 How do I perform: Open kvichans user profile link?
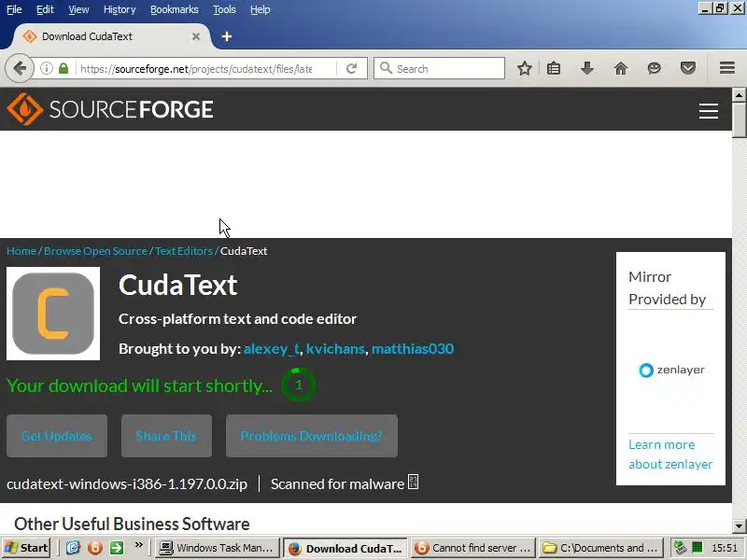pyautogui.click(x=335, y=349)
